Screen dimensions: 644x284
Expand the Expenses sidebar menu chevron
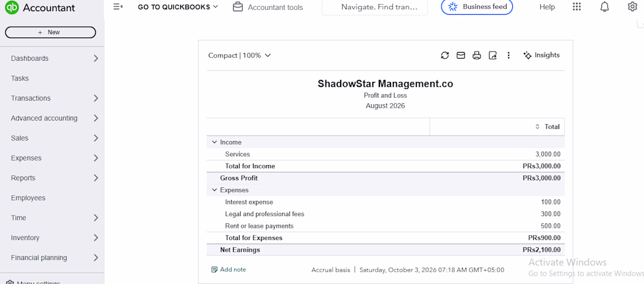95,158
